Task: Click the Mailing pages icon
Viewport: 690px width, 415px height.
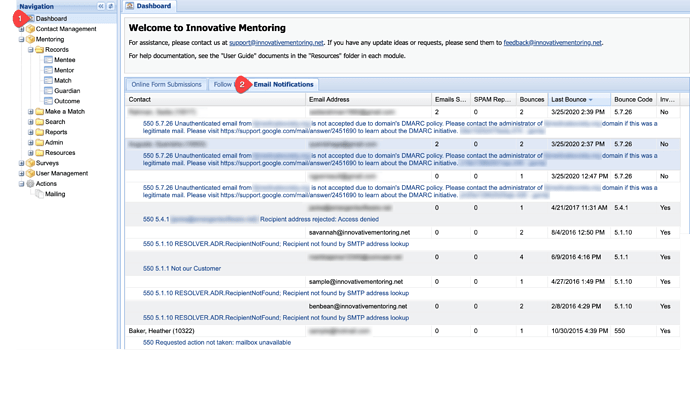Action: 39,194
